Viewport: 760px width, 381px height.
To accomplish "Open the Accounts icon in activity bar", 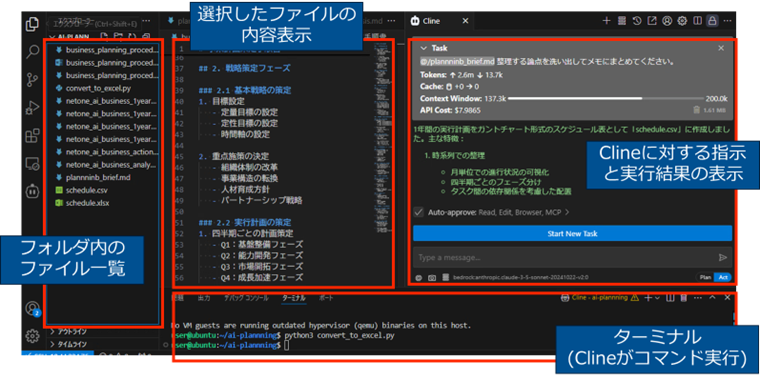I will [32, 308].
